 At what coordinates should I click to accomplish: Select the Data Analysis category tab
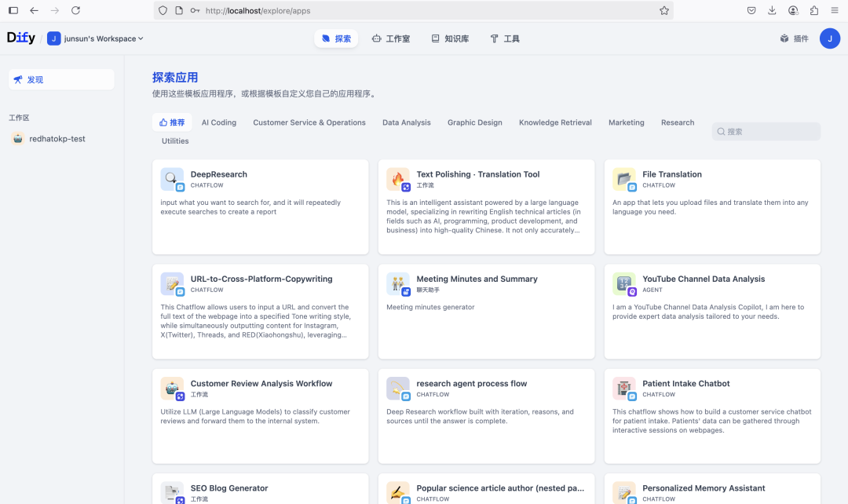click(406, 122)
